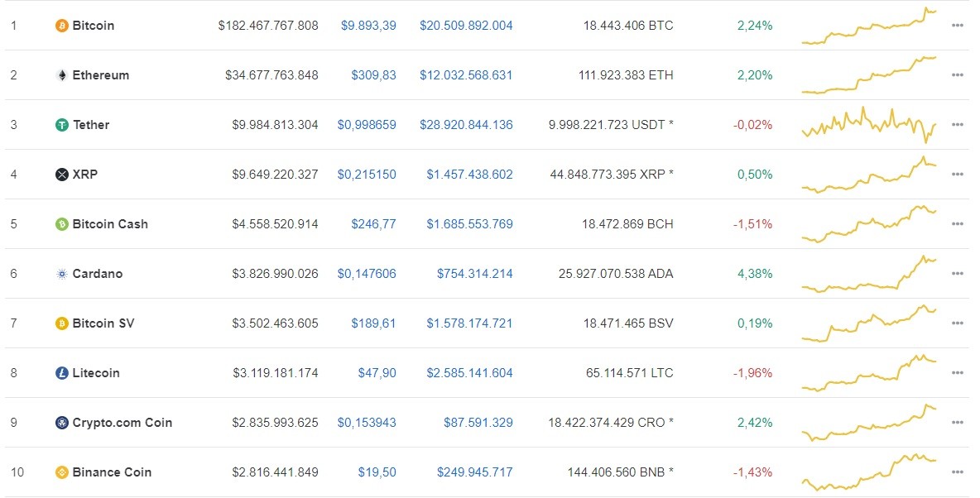Open the options menu for Binance Coin

[958, 472]
